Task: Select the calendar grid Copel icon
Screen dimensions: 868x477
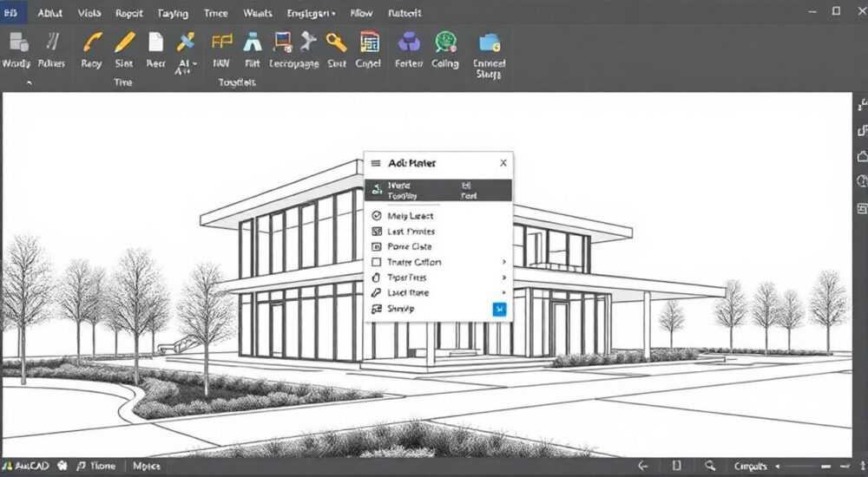Action: [x=369, y=42]
